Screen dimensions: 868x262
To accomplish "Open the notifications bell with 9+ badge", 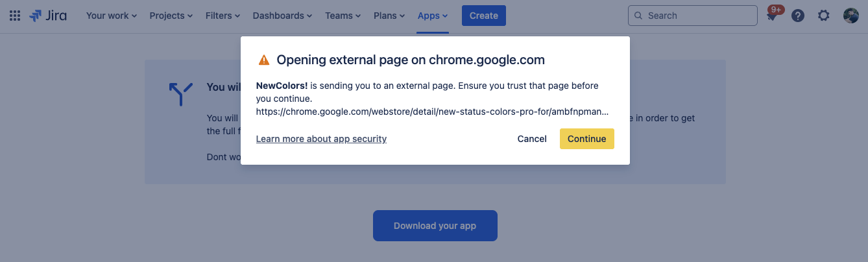I will [x=772, y=16].
